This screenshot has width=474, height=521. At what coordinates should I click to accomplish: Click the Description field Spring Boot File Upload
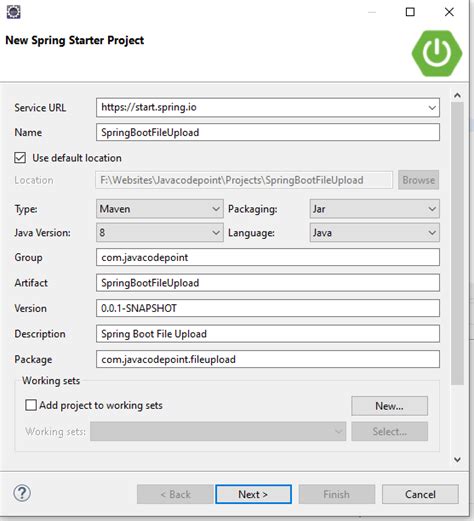268,334
